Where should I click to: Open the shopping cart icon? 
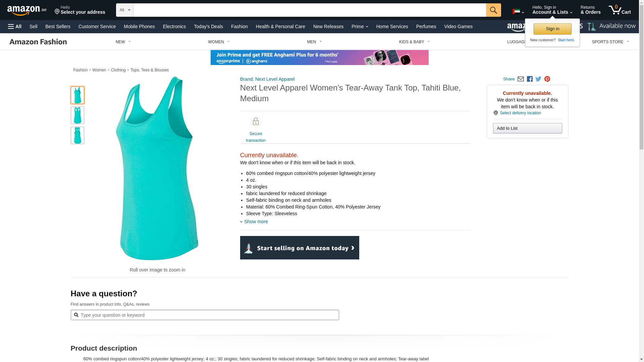point(620,10)
